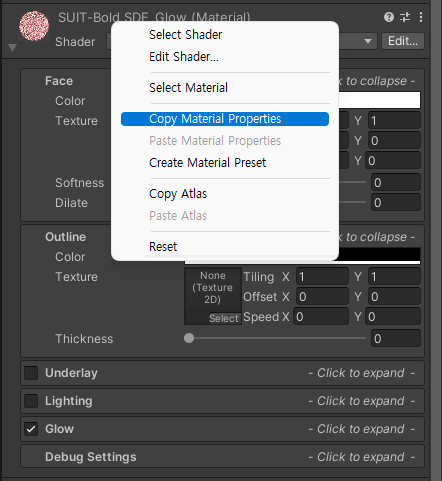
Task: Click the Face section's Texture label
Action: click(x=76, y=121)
